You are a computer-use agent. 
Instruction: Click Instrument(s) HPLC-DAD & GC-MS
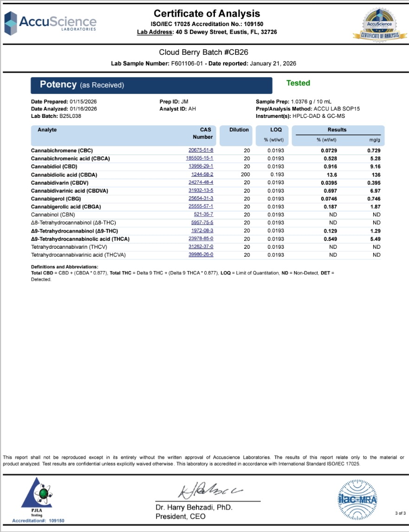300,116
